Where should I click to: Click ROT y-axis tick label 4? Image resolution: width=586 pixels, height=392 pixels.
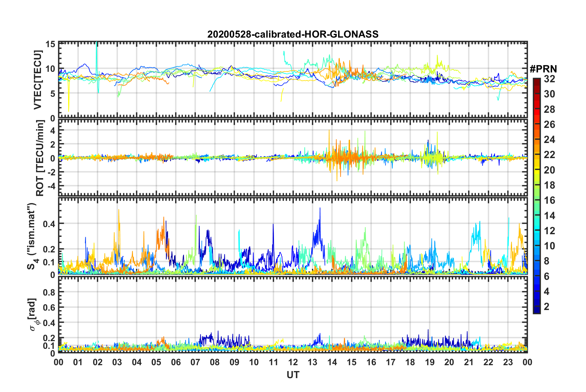pyautogui.click(x=53, y=131)
